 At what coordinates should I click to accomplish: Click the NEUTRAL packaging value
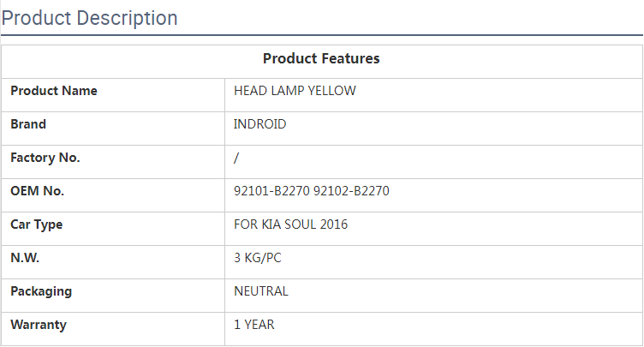261,291
